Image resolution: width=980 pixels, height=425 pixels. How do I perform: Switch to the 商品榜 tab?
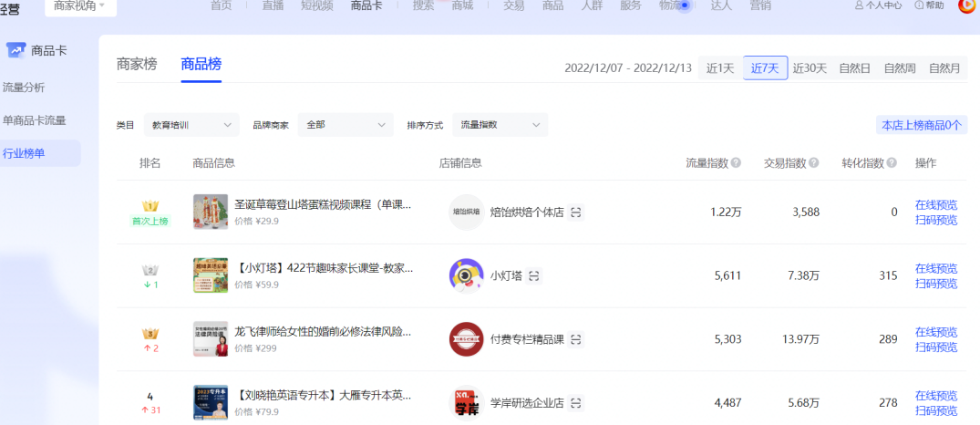pos(201,65)
